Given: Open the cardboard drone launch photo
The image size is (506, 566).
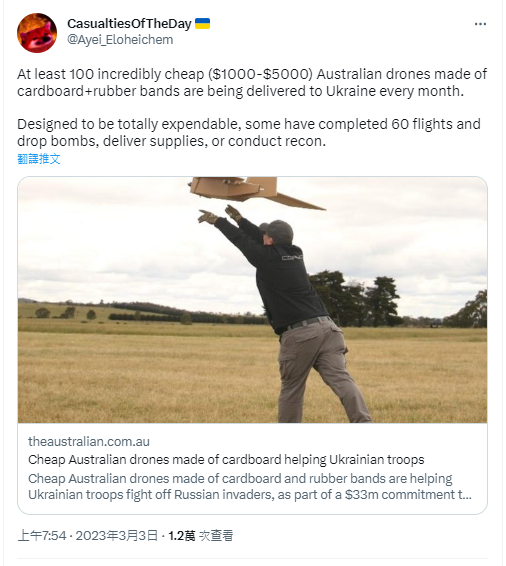Looking at the screenshot, I should pos(252,300).
